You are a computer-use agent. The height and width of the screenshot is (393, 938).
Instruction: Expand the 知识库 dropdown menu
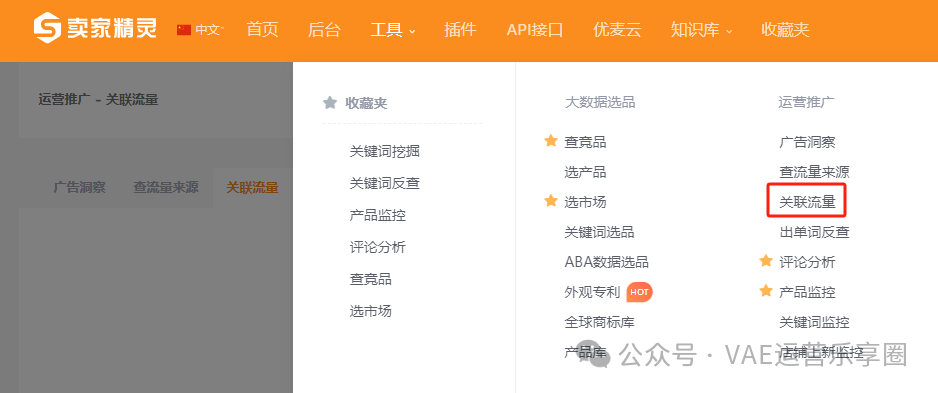click(x=701, y=29)
